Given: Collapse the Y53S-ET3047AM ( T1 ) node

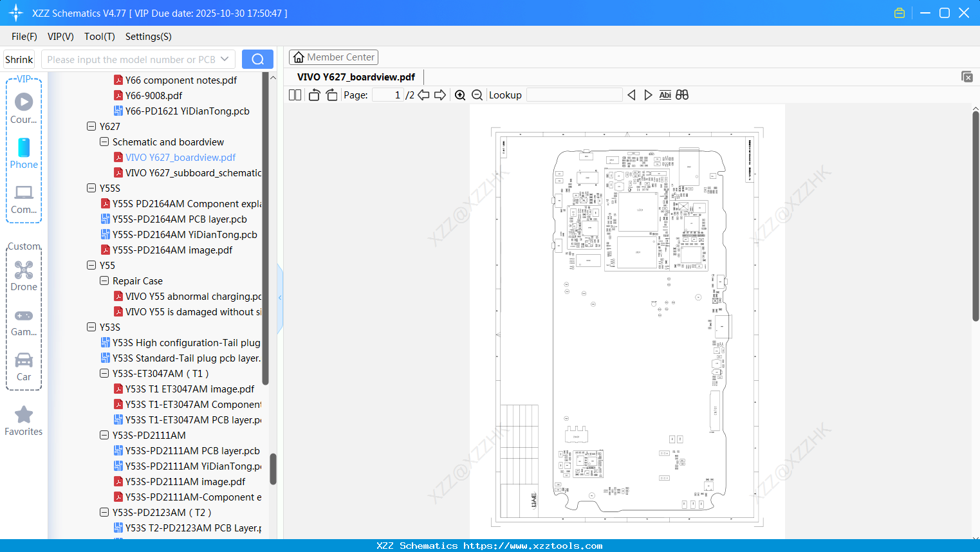Looking at the screenshot, I should click(104, 374).
